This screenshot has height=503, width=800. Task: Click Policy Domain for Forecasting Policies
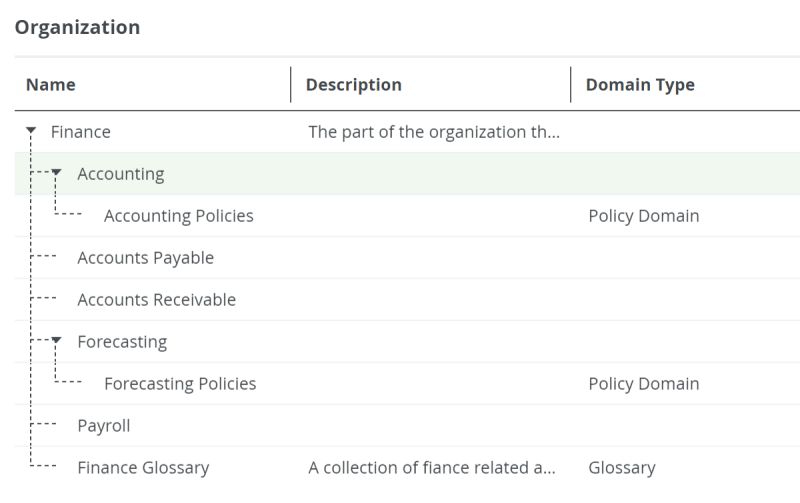(x=644, y=384)
